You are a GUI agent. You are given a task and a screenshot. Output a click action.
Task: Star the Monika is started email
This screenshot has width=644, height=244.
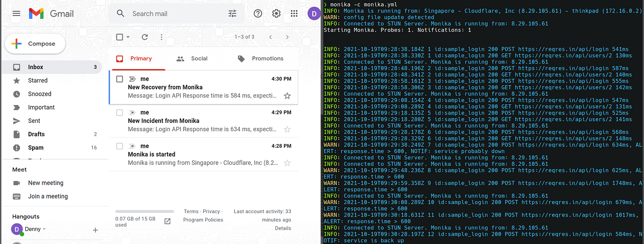point(287,163)
